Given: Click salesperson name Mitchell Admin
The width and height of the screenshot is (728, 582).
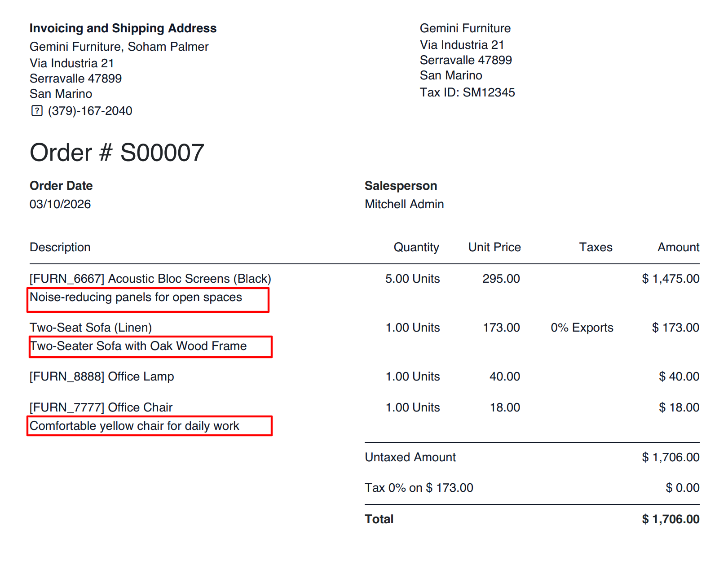Looking at the screenshot, I should [404, 204].
